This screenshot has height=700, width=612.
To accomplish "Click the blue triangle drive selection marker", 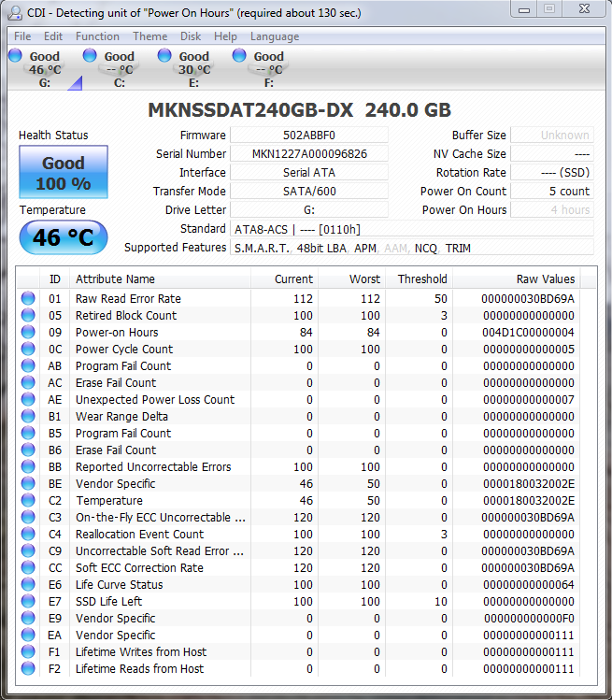I will pos(75,85).
